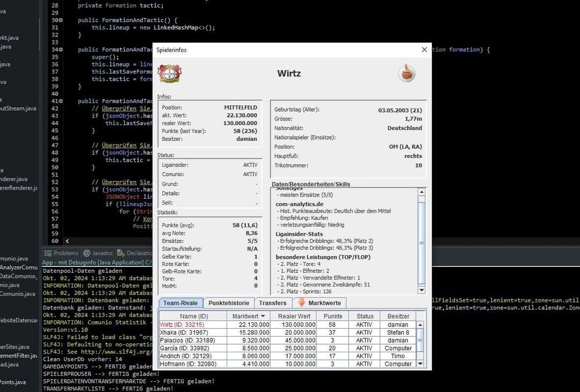The width and height of the screenshot is (580, 392).
Task: Click the OM (LA, RA) position value
Action: click(405, 147)
